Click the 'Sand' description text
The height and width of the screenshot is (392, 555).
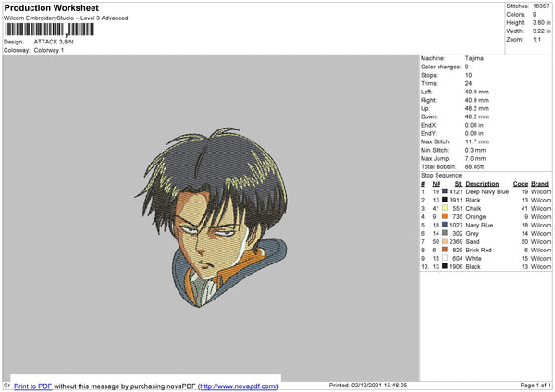(x=473, y=241)
